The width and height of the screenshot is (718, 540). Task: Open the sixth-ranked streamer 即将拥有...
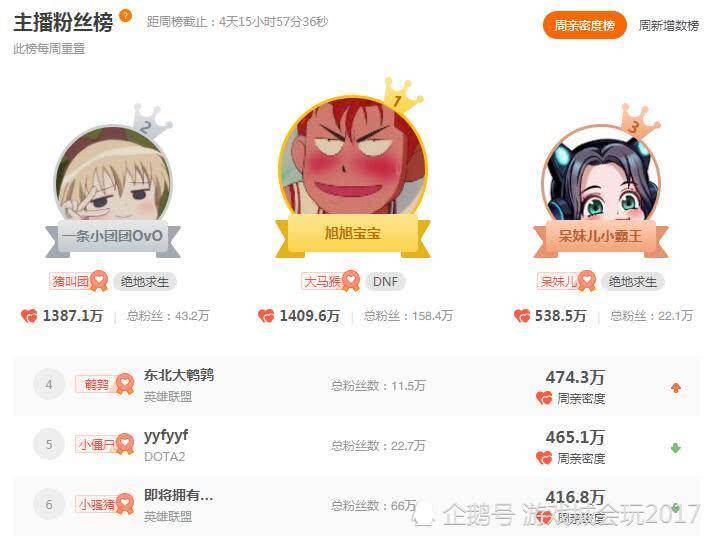point(179,495)
